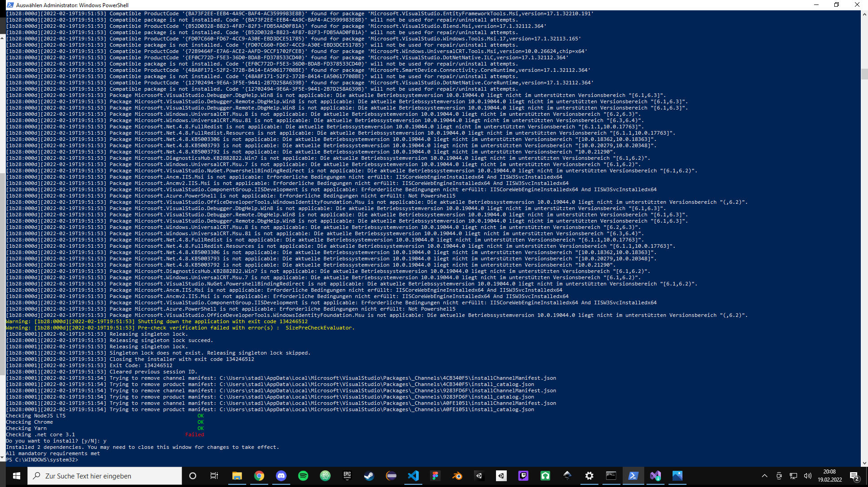Viewport: 868px width, 487px height.
Task: Click the 'Checking Yarn' line
Action: click(x=26, y=428)
